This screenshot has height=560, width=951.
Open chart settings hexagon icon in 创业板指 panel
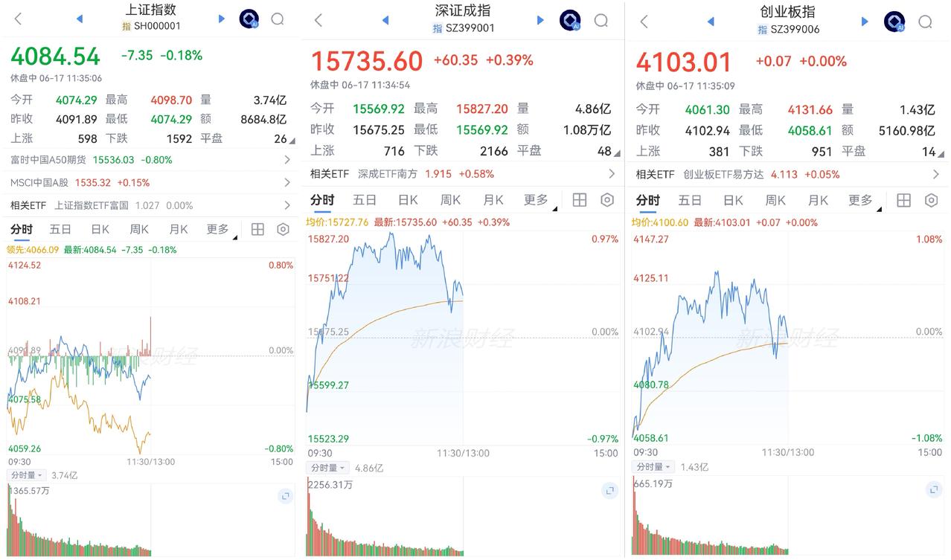coord(931,200)
